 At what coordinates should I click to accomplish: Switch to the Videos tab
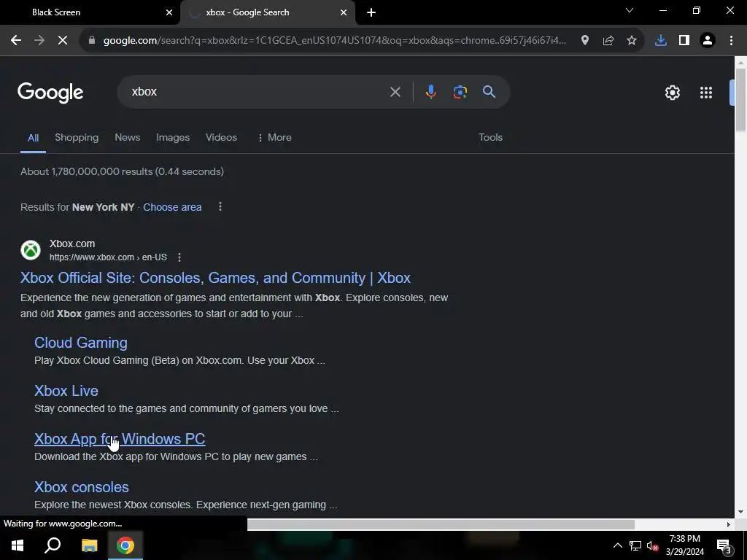[221, 138]
